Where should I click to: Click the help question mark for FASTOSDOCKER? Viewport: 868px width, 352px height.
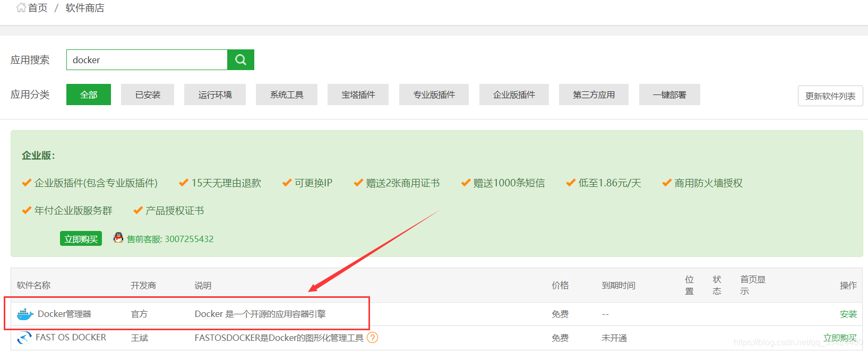tap(373, 338)
